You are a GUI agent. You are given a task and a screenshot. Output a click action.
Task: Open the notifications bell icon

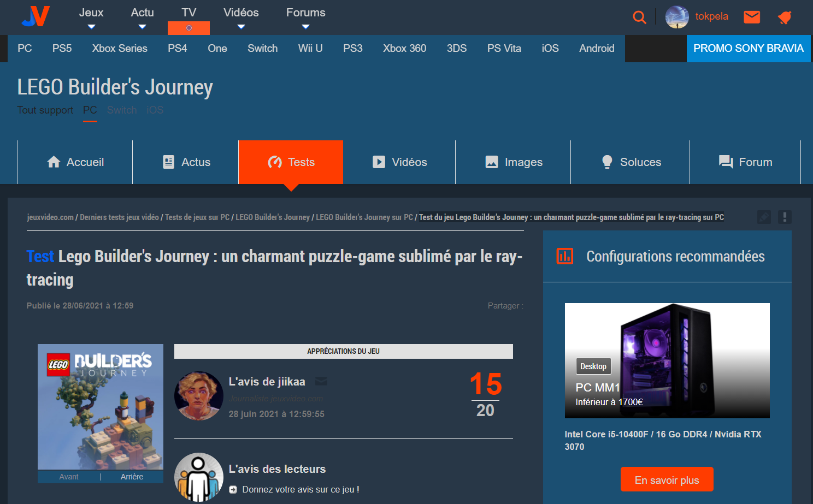785,17
